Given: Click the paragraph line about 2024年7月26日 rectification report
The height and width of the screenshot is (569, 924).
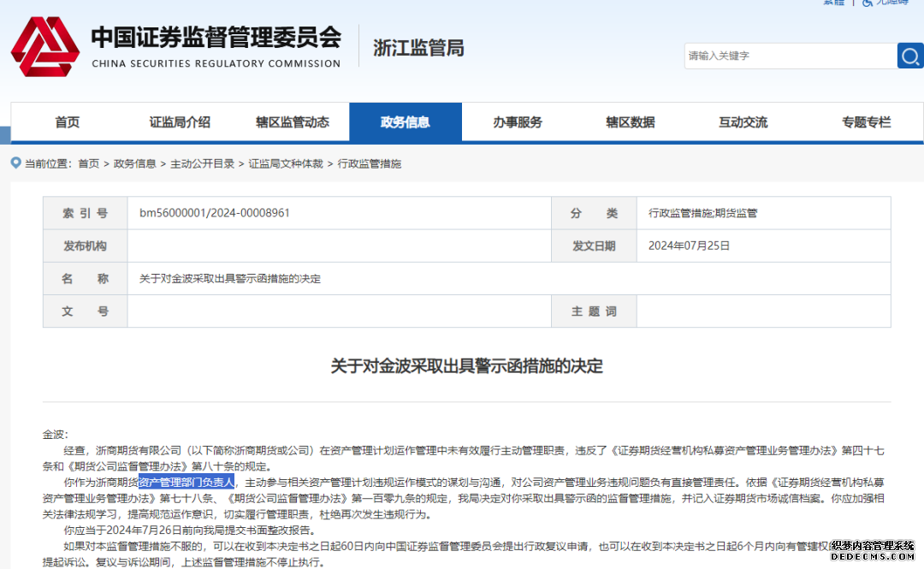Looking at the screenshot, I should 191,530.
